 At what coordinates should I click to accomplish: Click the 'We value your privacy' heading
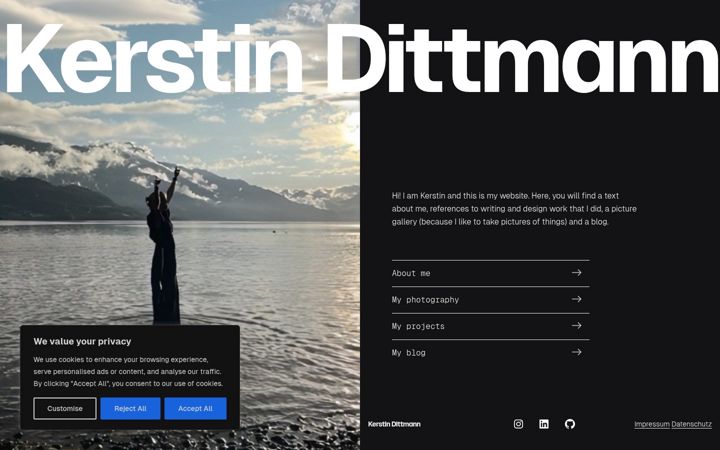point(82,341)
